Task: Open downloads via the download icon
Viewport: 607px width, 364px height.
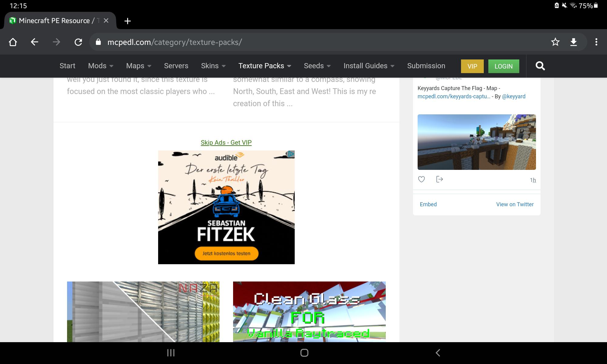Action: tap(574, 42)
